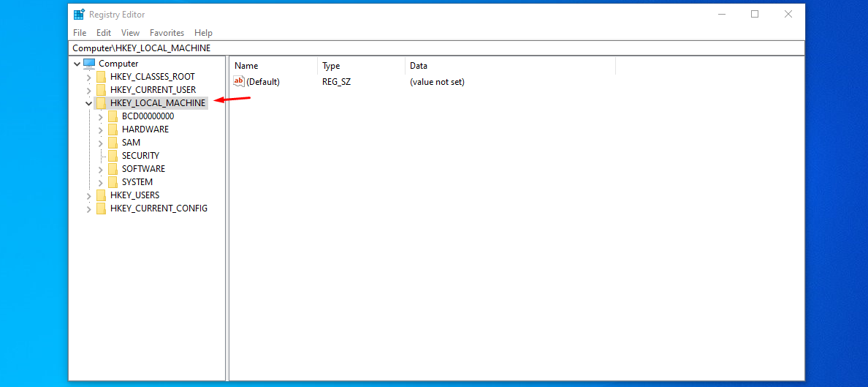The width and height of the screenshot is (868, 387).
Task: Select the SAM key label
Action: click(132, 143)
